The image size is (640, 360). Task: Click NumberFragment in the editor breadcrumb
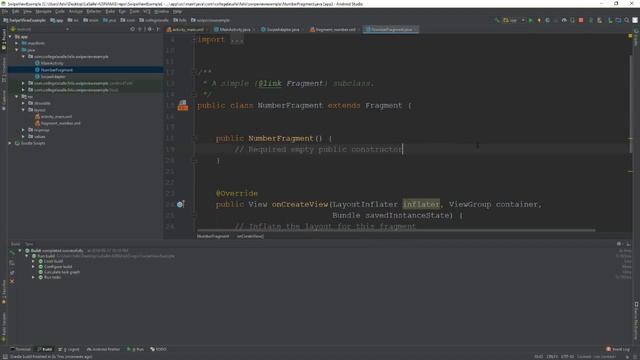[213, 236]
